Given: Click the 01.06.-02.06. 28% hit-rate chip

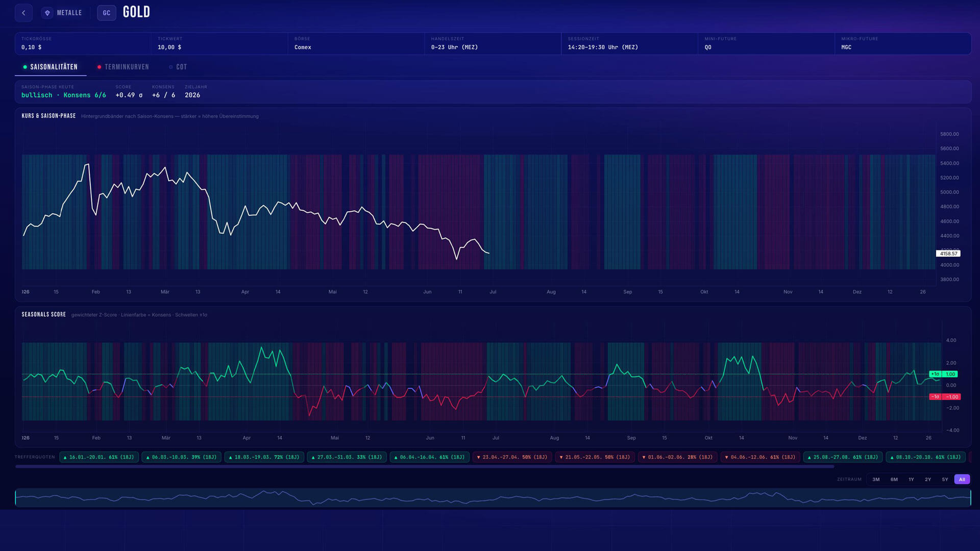Looking at the screenshot, I should (677, 457).
